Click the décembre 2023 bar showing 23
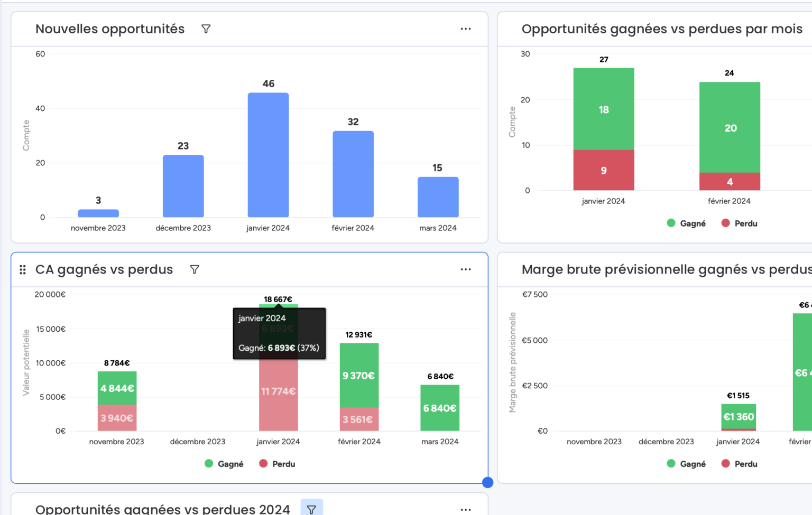Image resolution: width=812 pixels, height=515 pixels. pyautogui.click(x=183, y=186)
